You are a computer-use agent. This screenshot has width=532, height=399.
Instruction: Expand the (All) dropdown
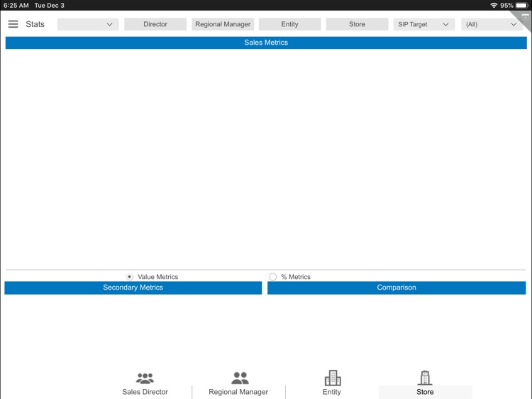click(492, 24)
